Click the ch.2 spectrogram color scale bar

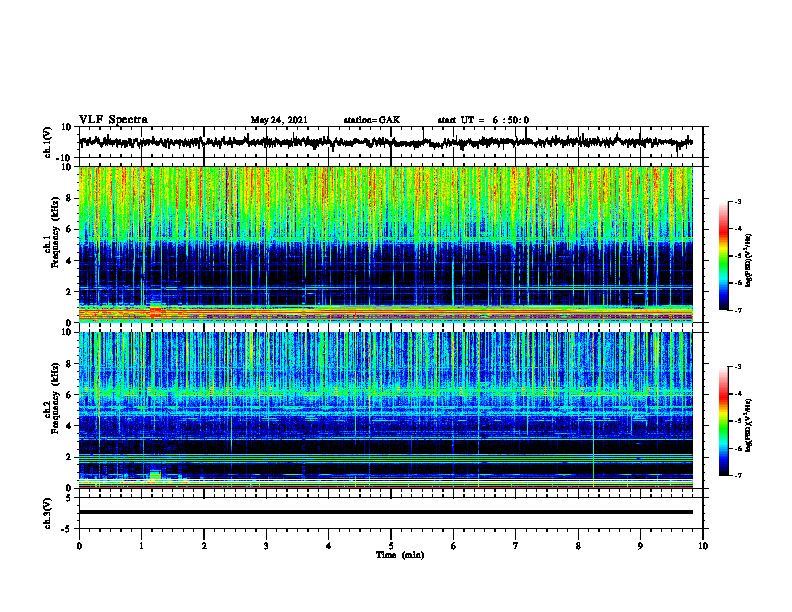[x=723, y=421]
